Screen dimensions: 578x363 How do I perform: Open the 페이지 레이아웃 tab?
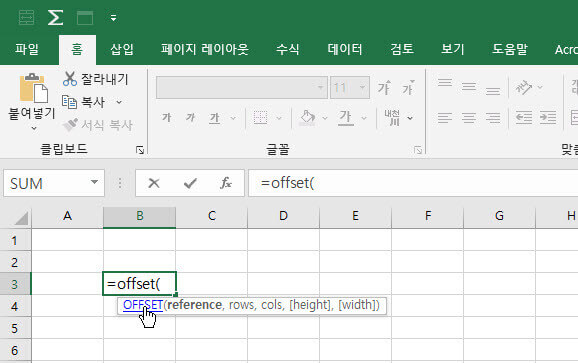click(x=205, y=49)
